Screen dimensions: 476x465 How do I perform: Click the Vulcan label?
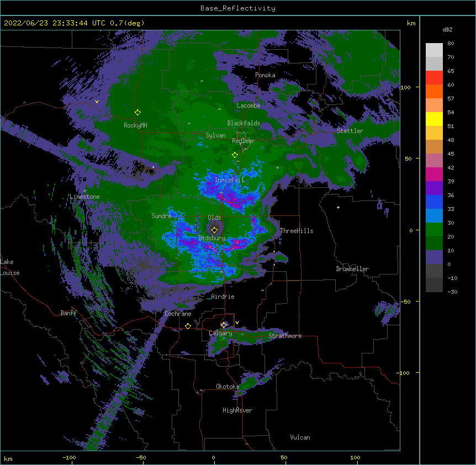(300, 437)
